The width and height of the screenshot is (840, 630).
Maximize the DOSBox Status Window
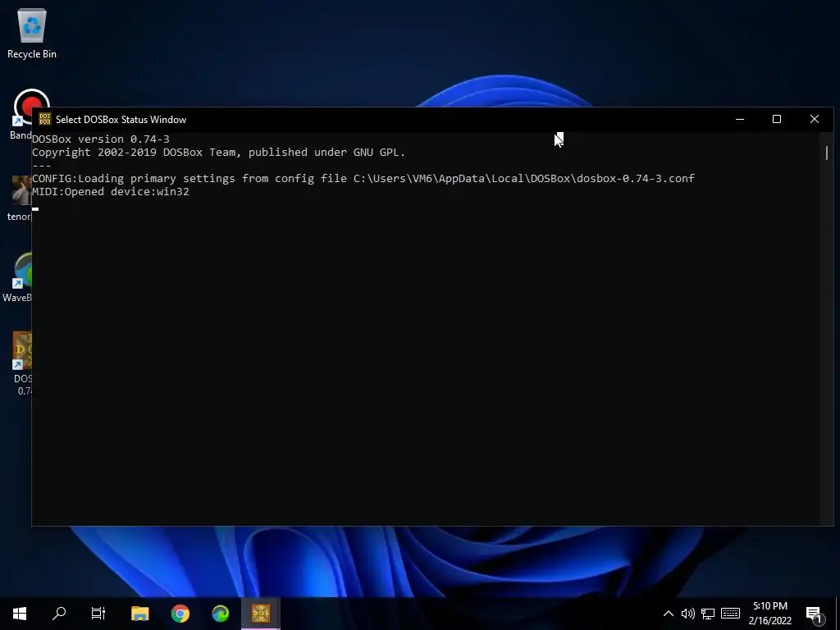click(x=777, y=119)
